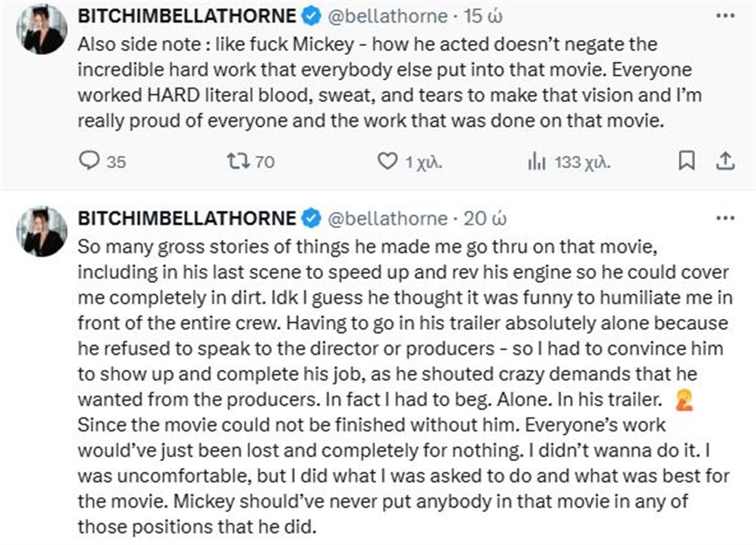This screenshot has height=545, width=756.
Task: Click the verified badge on the second tweet
Action: click(x=311, y=219)
